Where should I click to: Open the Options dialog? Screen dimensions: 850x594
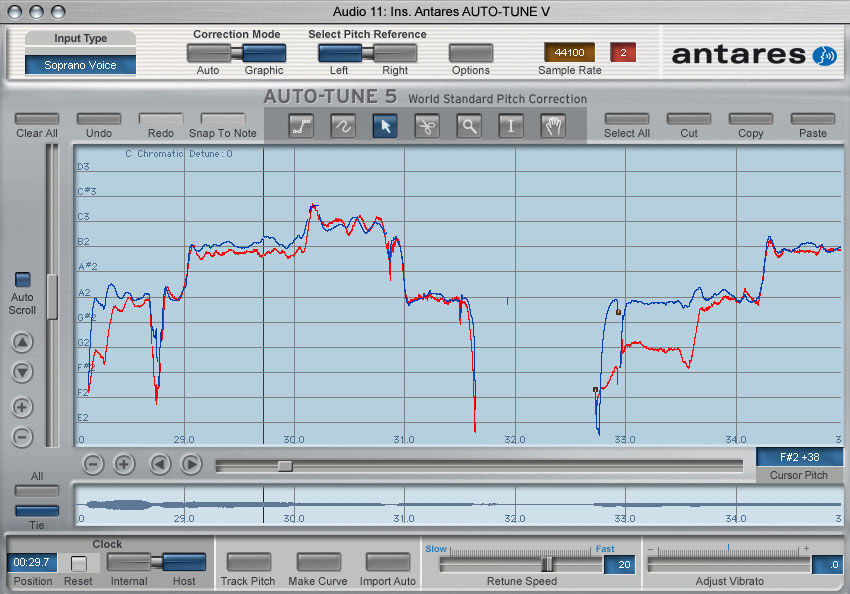tap(471, 53)
